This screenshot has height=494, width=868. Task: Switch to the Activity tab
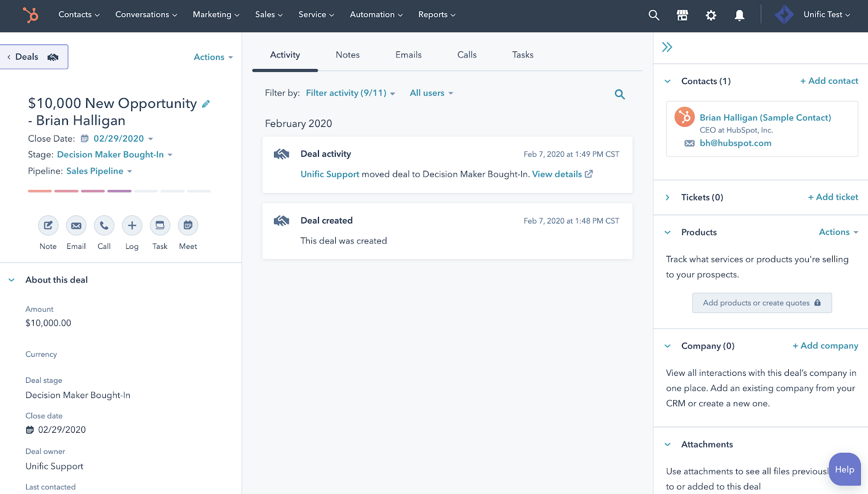tap(285, 55)
